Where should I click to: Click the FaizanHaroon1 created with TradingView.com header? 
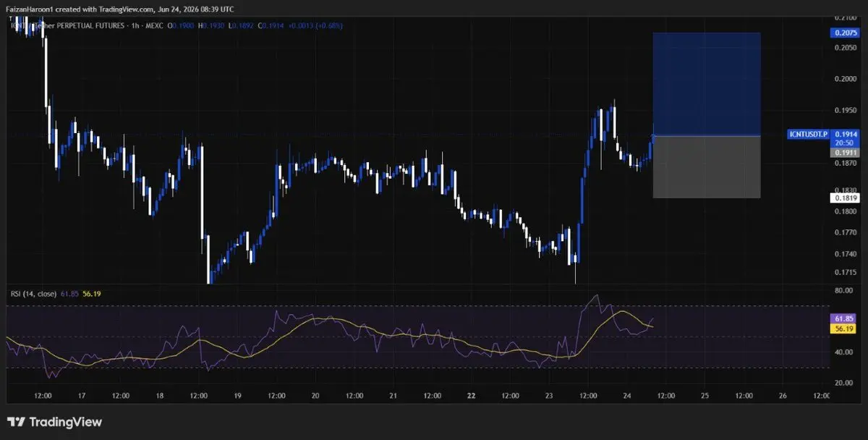tap(120, 8)
